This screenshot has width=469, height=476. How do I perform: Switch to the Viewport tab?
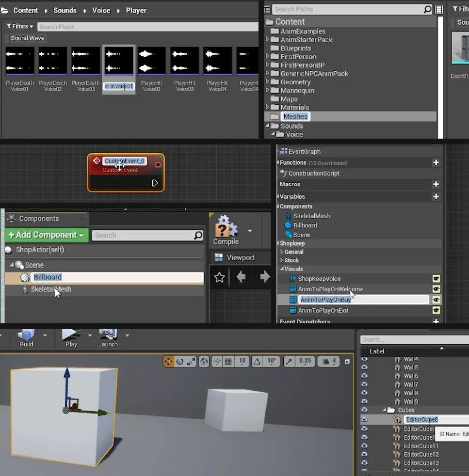pyautogui.click(x=240, y=257)
